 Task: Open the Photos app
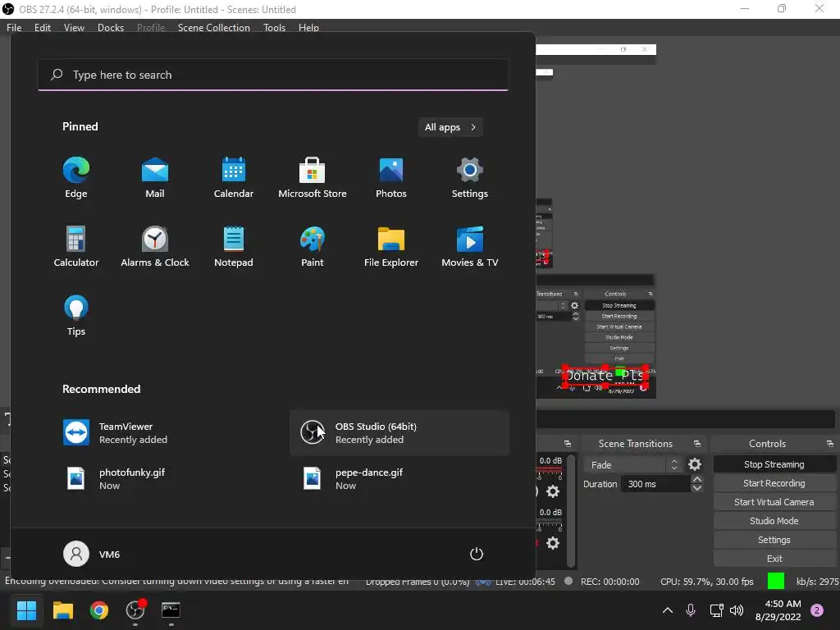click(391, 178)
